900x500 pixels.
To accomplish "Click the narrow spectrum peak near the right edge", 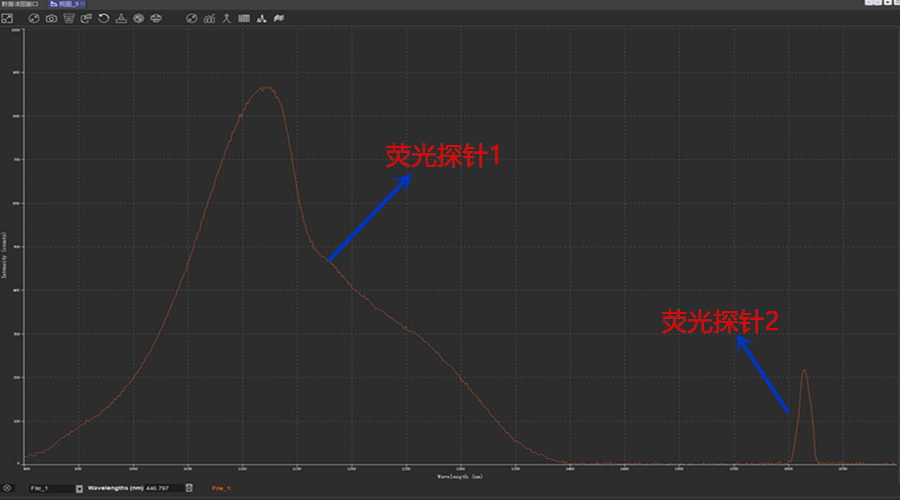I will point(805,400).
